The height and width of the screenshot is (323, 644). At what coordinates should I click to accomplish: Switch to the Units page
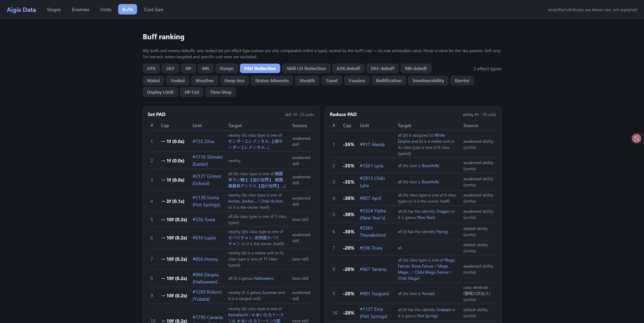106,9
